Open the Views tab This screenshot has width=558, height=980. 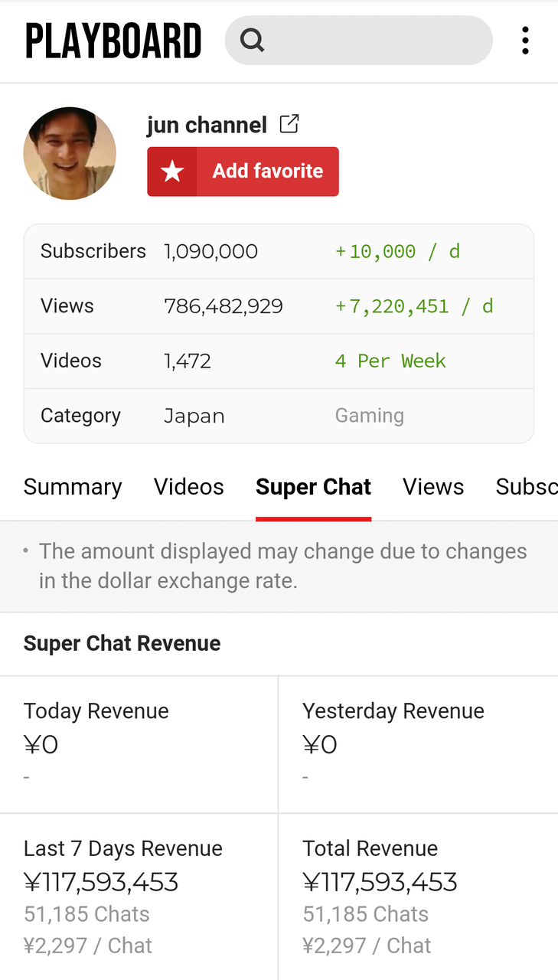433,487
